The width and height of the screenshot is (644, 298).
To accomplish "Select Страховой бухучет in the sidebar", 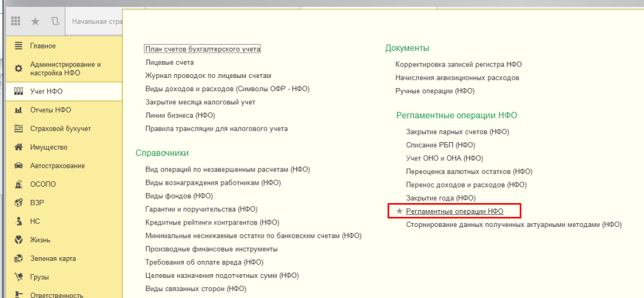I will point(60,128).
